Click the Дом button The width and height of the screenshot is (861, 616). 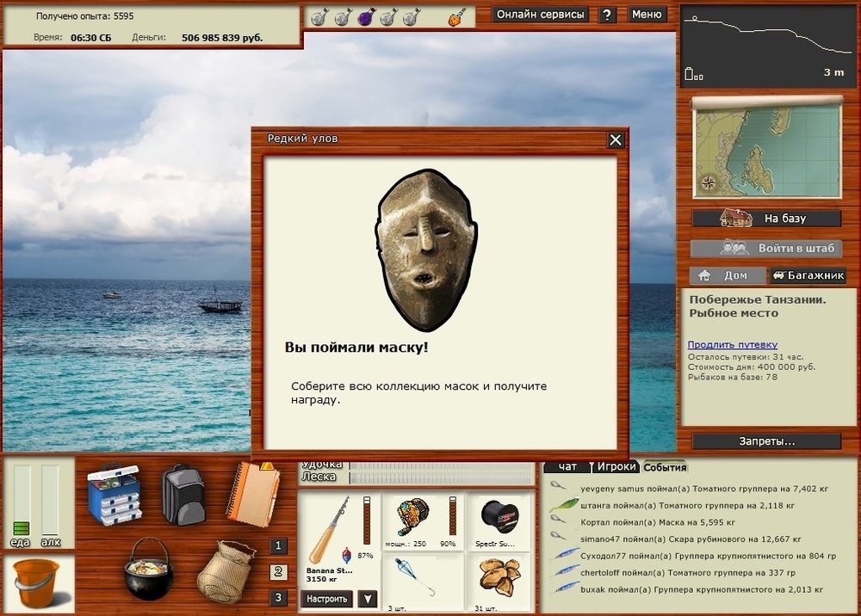click(727, 275)
